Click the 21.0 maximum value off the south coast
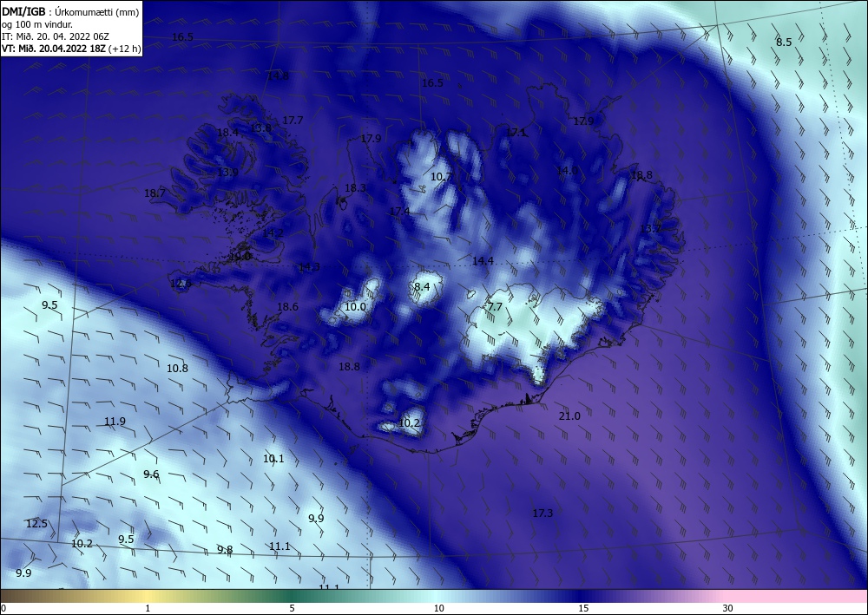This screenshot has height=615, width=868. coord(569,416)
